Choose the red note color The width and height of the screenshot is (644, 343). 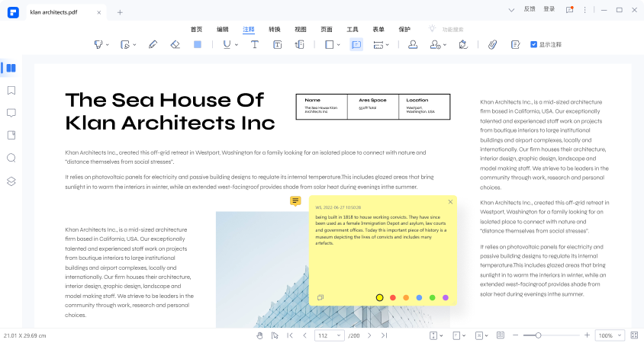click(393, 297)
